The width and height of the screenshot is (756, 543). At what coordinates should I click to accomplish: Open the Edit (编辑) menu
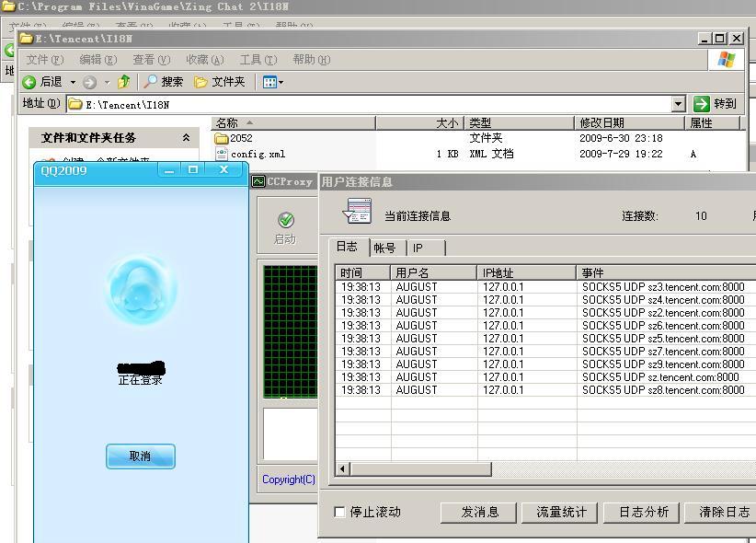[98, 60]
